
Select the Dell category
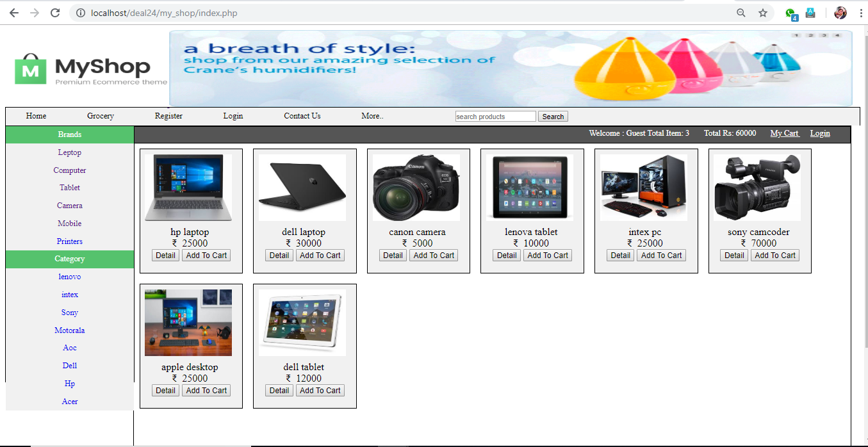point(70,366)
